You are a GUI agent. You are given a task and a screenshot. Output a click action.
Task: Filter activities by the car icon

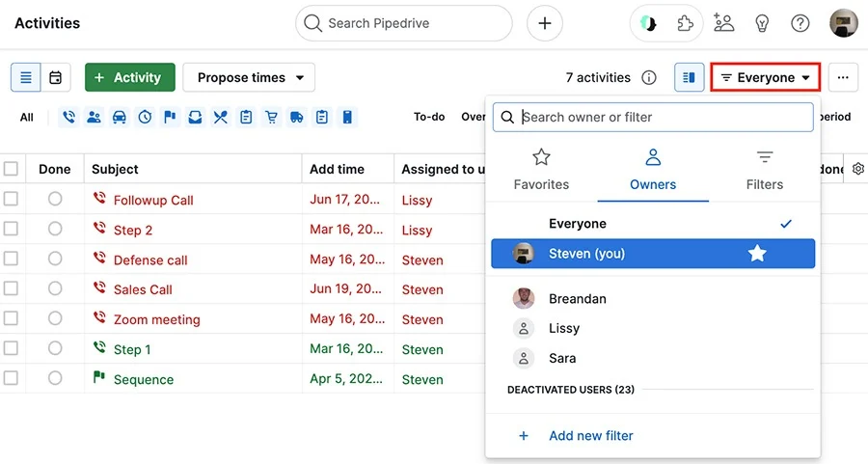tap(119, 117)
